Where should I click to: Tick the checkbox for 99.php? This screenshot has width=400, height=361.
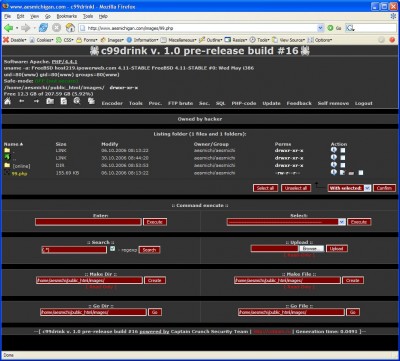point(360,173)
